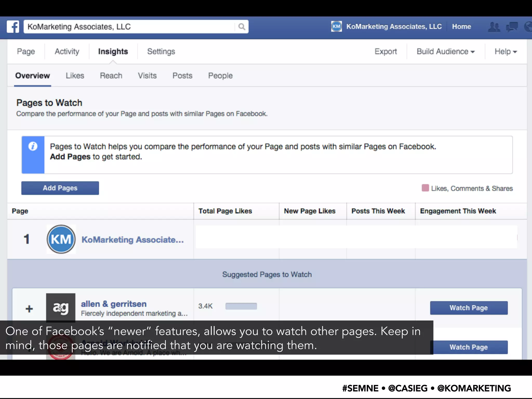Click the allen & gerritsen 'ag' logo

pyautogui.click(x=61, y=308)
